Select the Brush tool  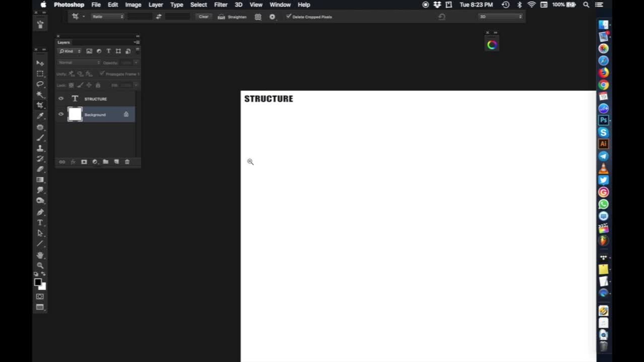(x=40, y=138)
